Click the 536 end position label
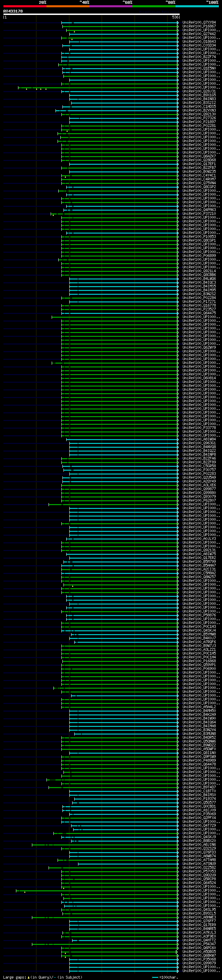This screenshot has height=980, width=222. click(x=175, y=17)
